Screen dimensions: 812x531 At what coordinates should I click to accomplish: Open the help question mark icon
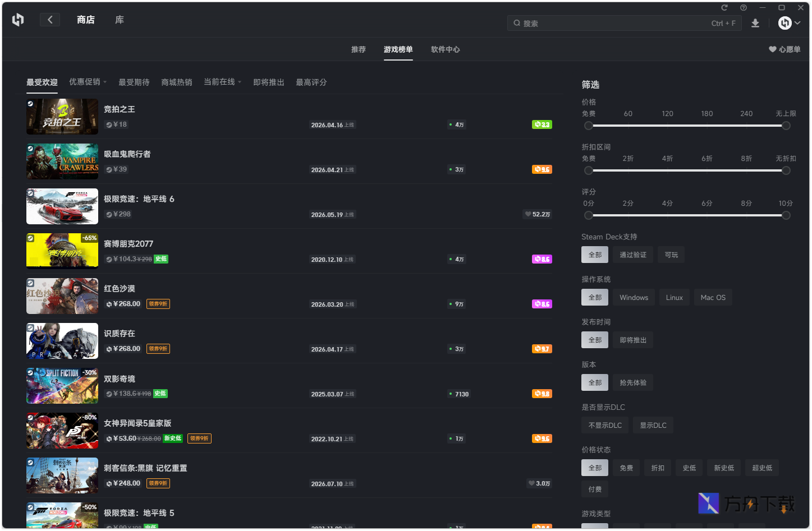tap(744, 8)
